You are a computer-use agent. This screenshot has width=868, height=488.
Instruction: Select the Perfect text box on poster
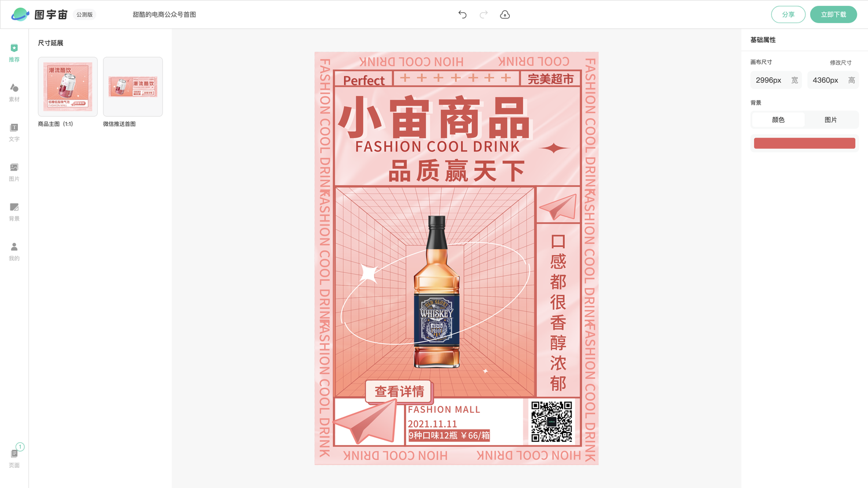point(364,80)
